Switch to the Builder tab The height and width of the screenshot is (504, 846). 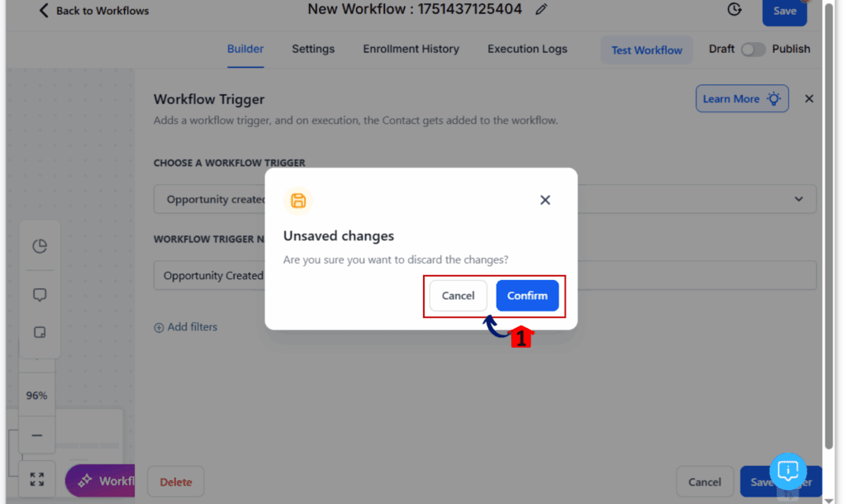(245, 49)
